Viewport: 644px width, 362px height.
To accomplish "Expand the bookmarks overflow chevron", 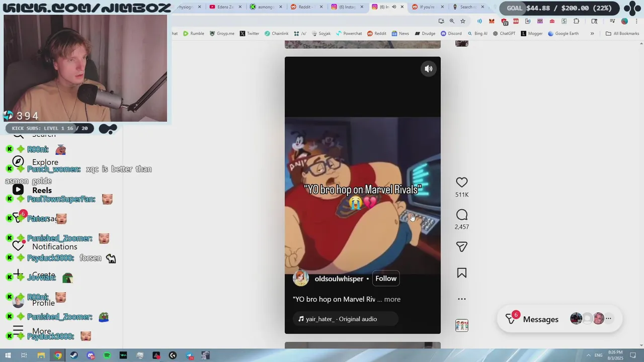I will [592, 34].
